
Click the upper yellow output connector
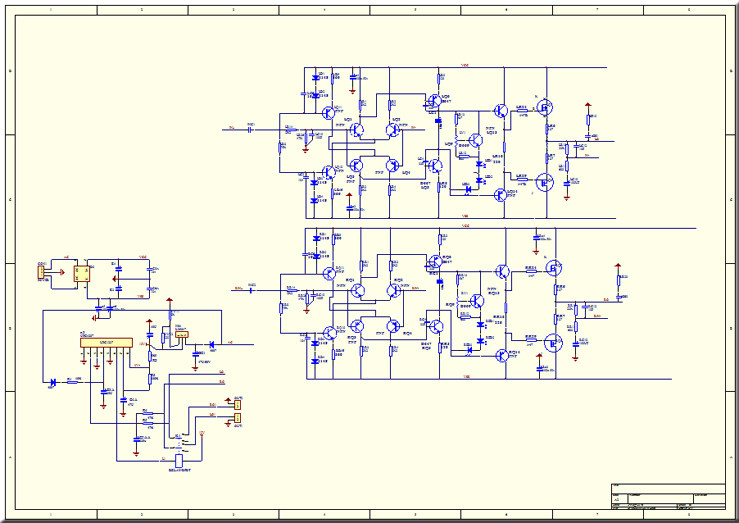tap(238, 404)
